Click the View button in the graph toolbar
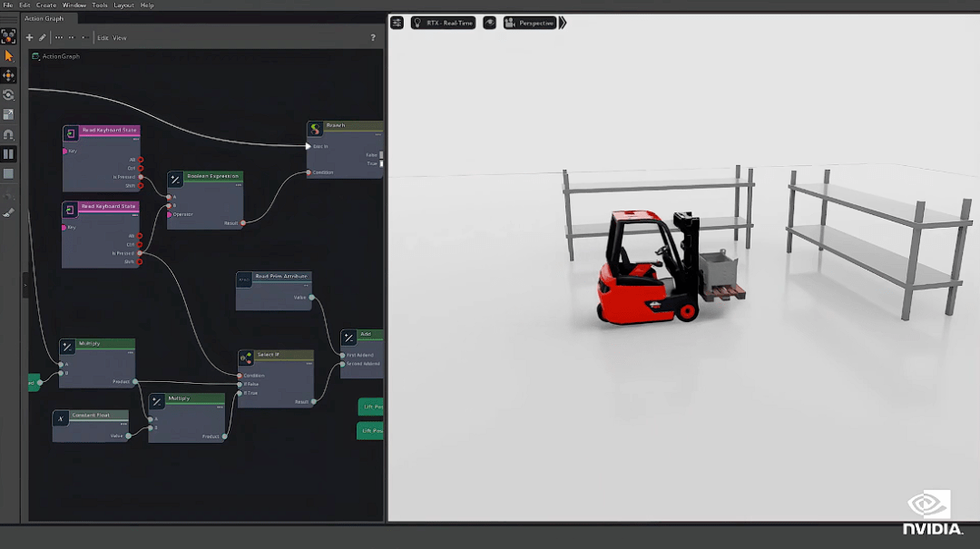Viewport: 980px width, 549px height. pos(120,38)
